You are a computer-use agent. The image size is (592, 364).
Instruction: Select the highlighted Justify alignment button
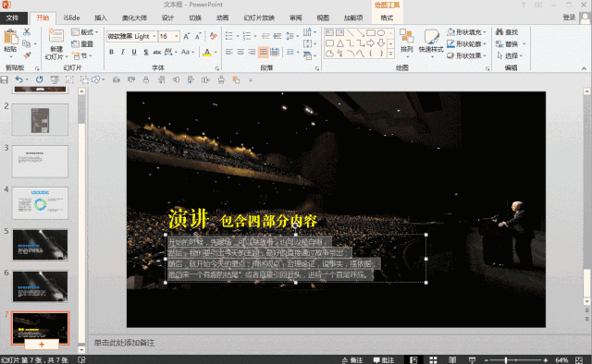pyautogui.click(x=264, y=52)
